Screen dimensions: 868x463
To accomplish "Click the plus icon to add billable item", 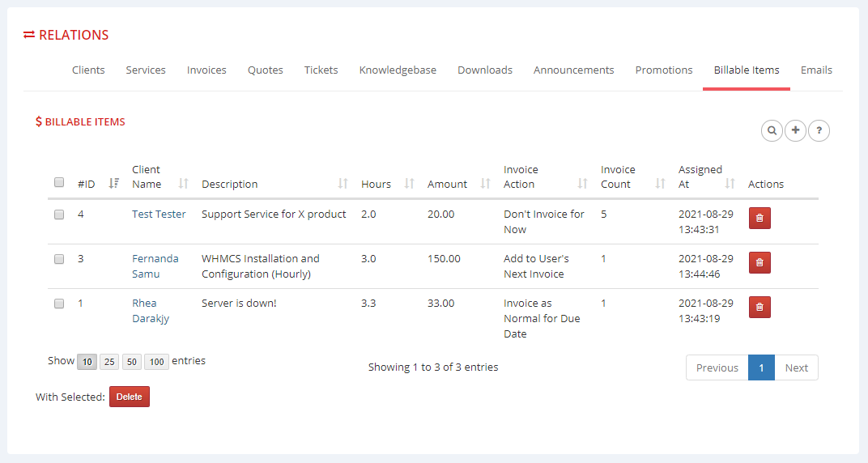I will coord(795,130).
